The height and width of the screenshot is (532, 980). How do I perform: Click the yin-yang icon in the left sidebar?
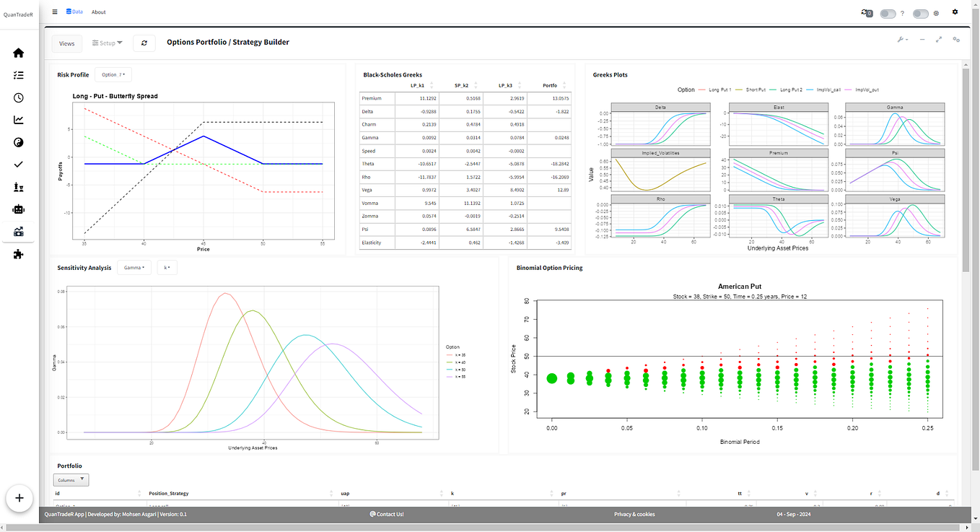point(18,142)
